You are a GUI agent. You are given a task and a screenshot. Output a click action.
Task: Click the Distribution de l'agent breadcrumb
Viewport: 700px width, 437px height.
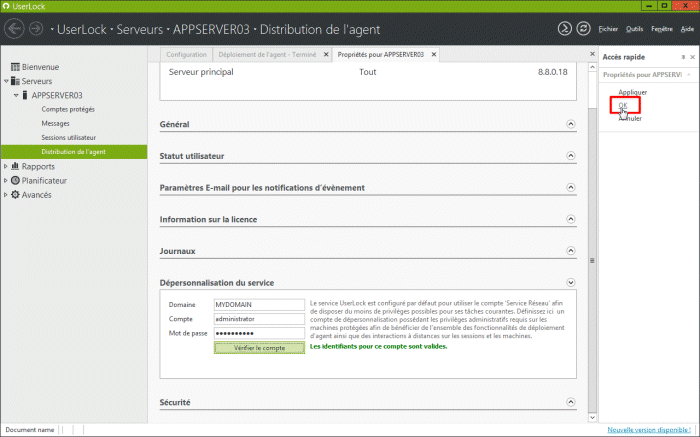click(x=320, y=29)
